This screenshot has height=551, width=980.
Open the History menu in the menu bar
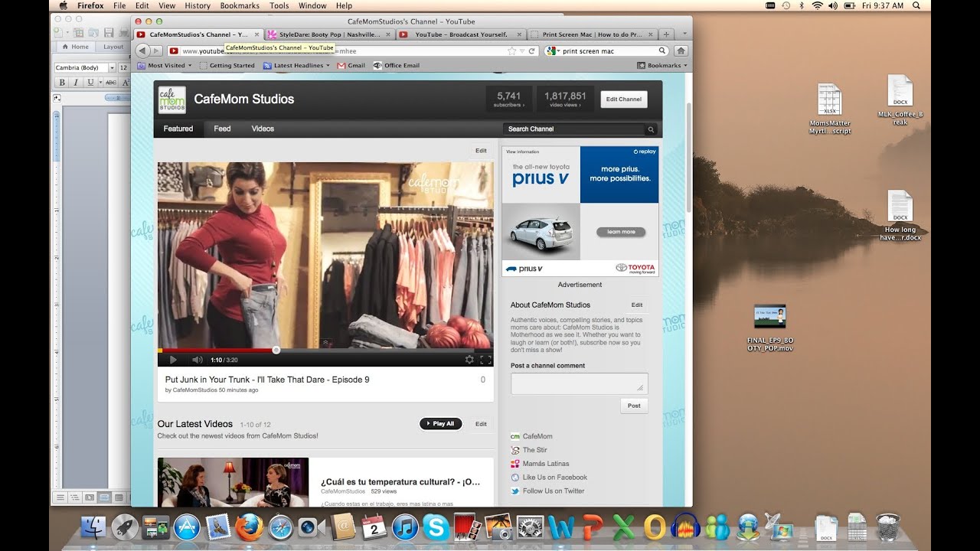coord(198,5)
